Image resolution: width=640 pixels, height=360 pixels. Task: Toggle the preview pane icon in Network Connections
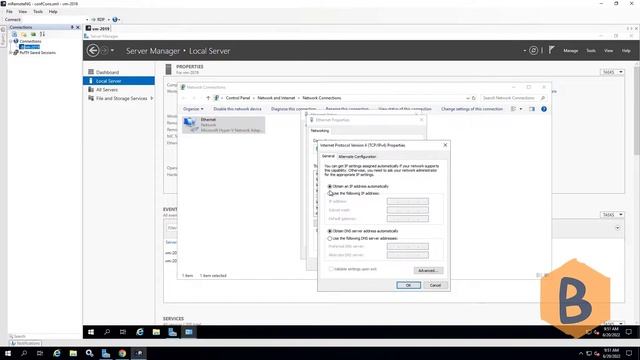(531, 109)
